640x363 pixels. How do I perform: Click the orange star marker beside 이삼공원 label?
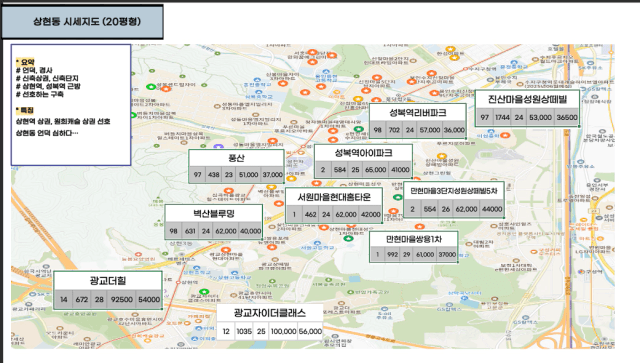(505, 135)
